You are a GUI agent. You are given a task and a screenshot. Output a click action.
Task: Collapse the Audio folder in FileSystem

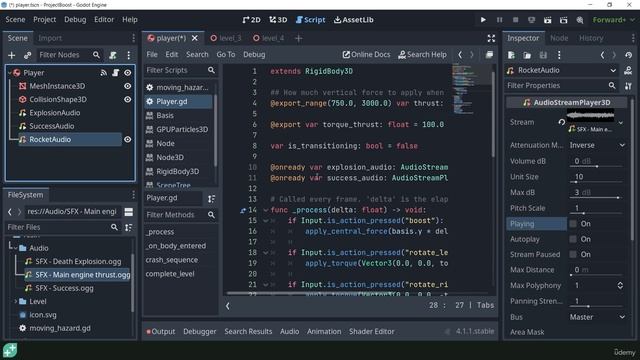[16, 248]
